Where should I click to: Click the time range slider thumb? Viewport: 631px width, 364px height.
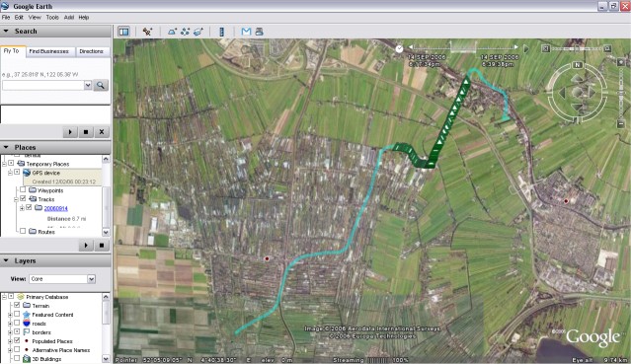tap(463, 47)
